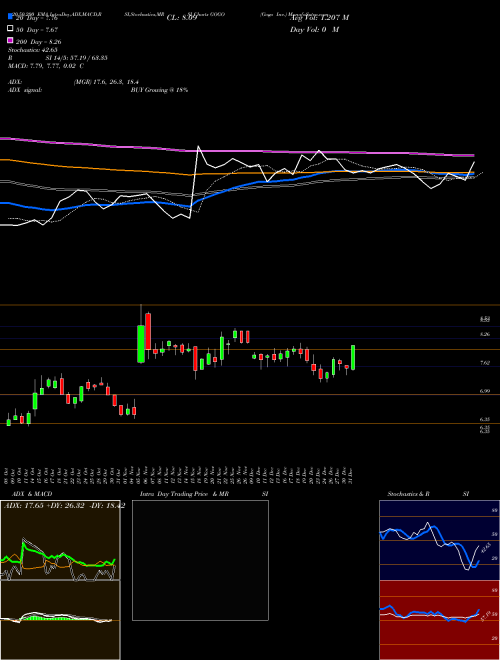Screen dimensions: 500x660
Task: Click the 'Stochastics: 42.63' readout
Action: (x=33, y=50)
